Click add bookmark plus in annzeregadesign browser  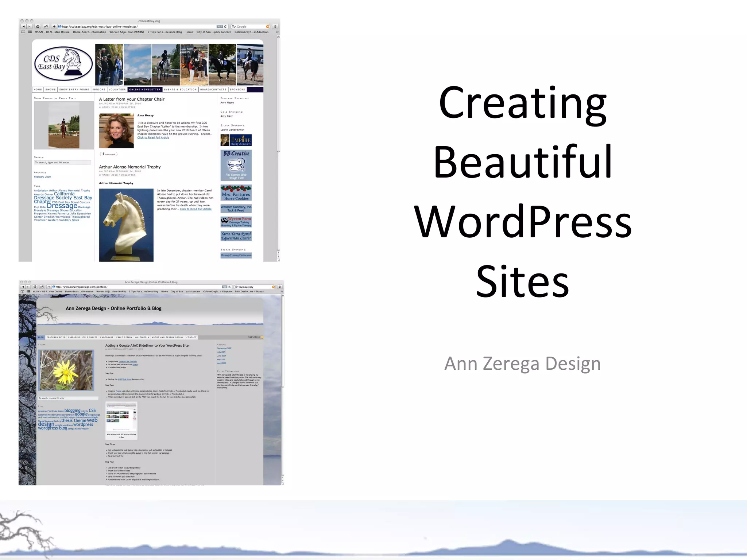pos(49,287)
